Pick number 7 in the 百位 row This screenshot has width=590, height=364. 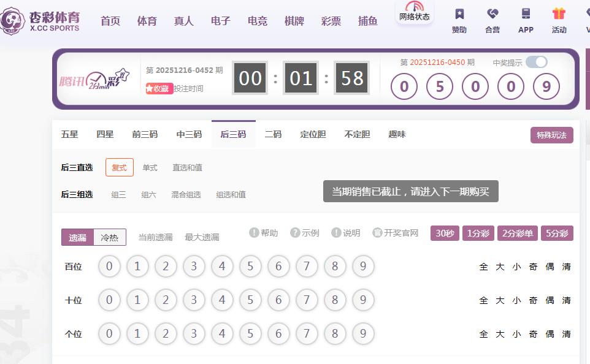307,267
